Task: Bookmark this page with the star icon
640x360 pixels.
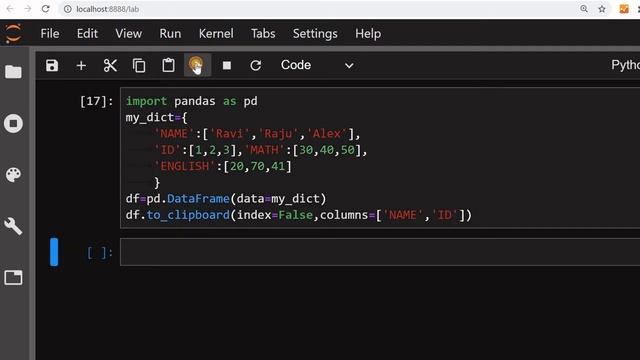Action: 602,9
